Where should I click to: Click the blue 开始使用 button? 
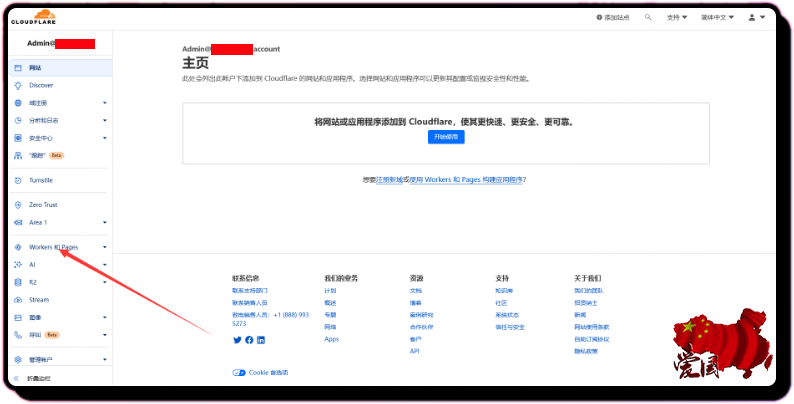click(445, 136)
